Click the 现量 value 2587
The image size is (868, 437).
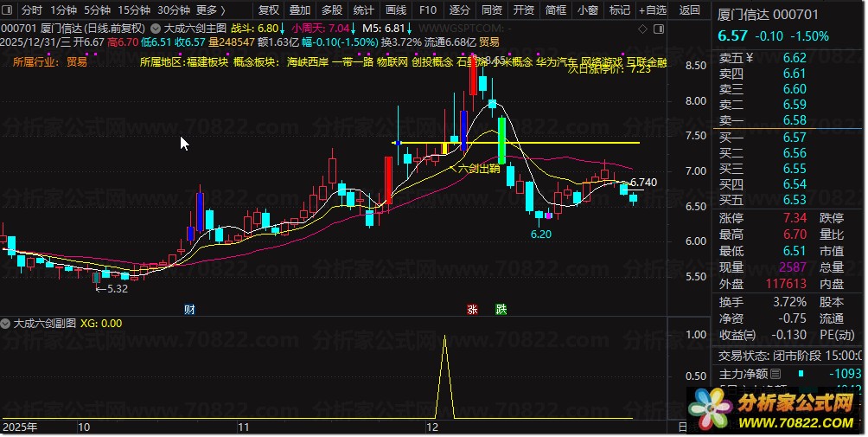(x=793, y=267)
